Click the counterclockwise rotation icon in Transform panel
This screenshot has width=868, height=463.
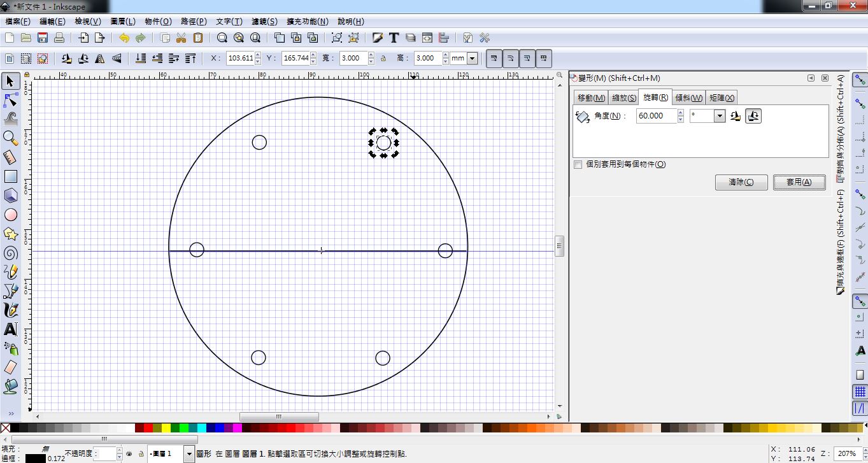pos(736,115)
